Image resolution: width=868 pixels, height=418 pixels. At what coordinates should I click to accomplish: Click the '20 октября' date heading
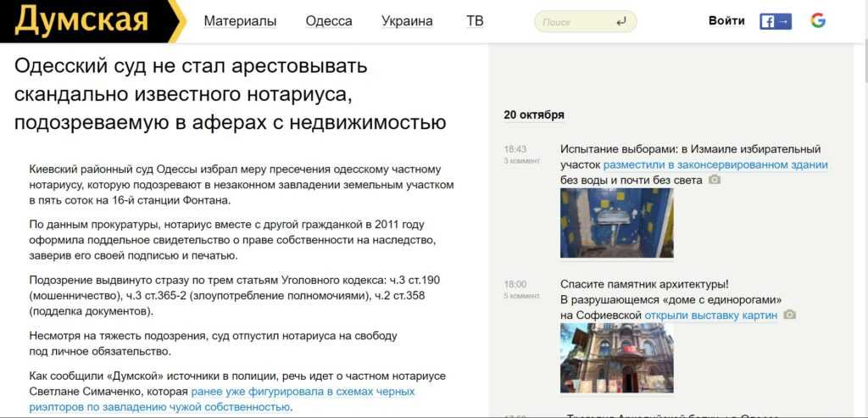pos(534,115)
